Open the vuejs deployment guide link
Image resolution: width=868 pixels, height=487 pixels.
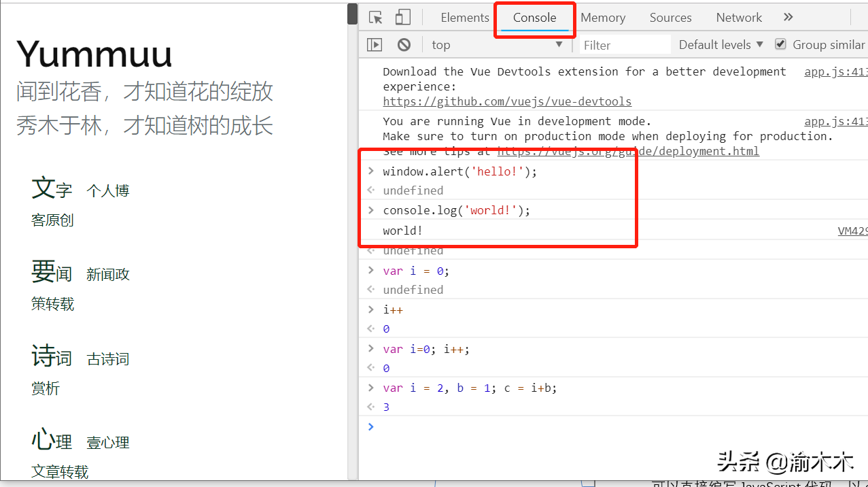tap(628, 151)
